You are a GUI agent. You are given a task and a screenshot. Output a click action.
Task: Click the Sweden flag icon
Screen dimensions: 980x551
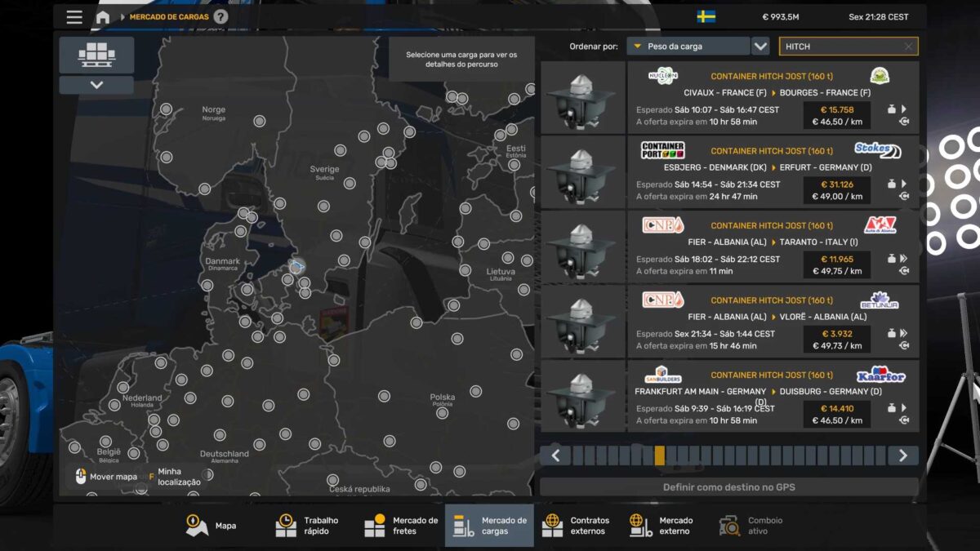click(706, 17)
